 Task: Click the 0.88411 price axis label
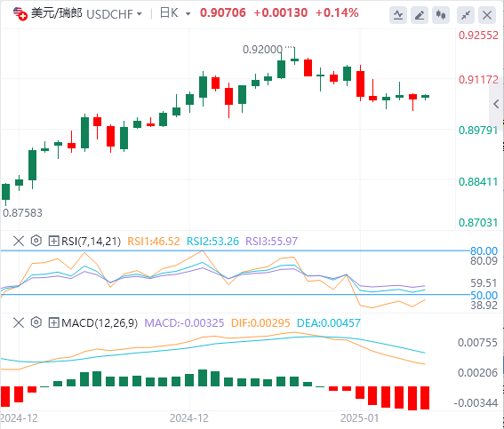point(478,182)
